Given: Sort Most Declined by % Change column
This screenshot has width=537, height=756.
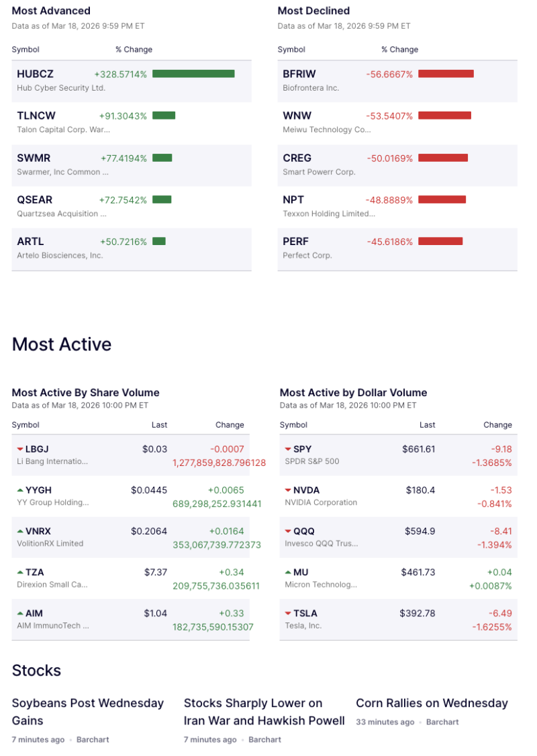Looking at the screenshot, I should [x=399, y=49].
